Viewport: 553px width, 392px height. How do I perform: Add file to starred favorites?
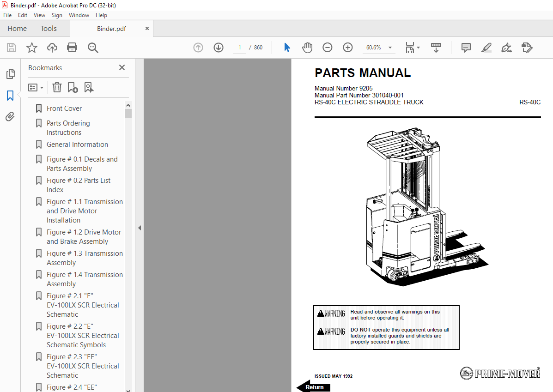32,48
